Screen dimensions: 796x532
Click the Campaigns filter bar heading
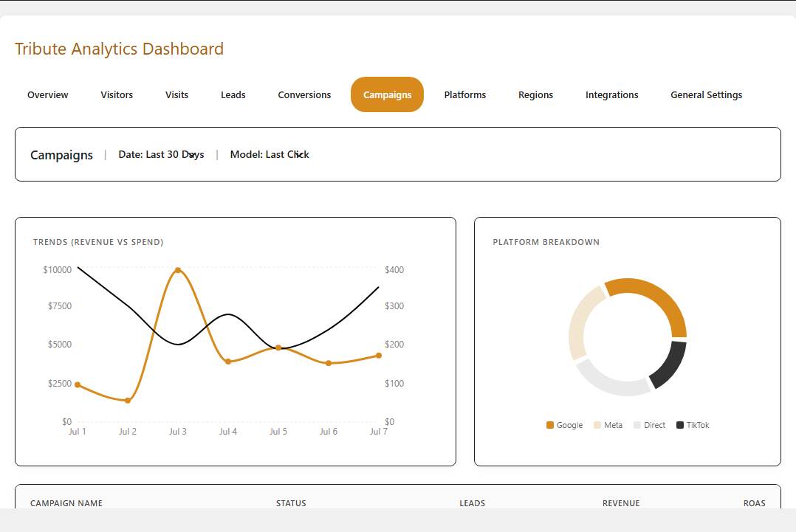click(61, 155)
